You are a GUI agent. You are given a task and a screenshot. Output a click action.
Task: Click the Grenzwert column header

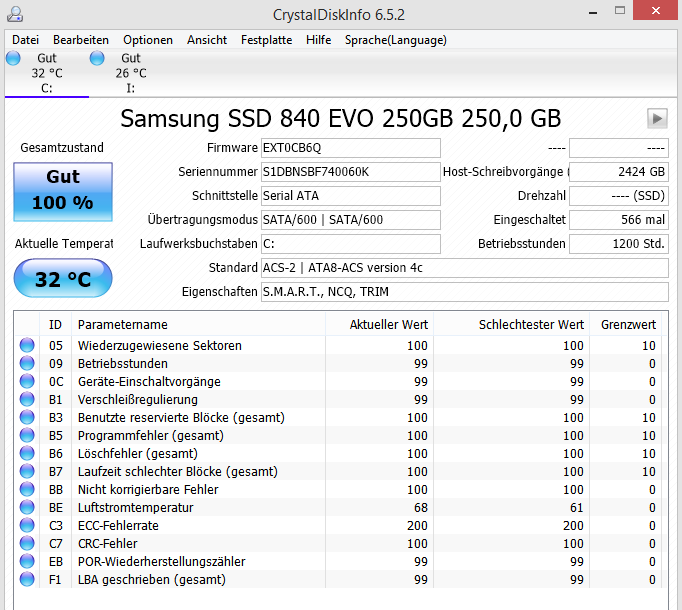coord(626,325)
